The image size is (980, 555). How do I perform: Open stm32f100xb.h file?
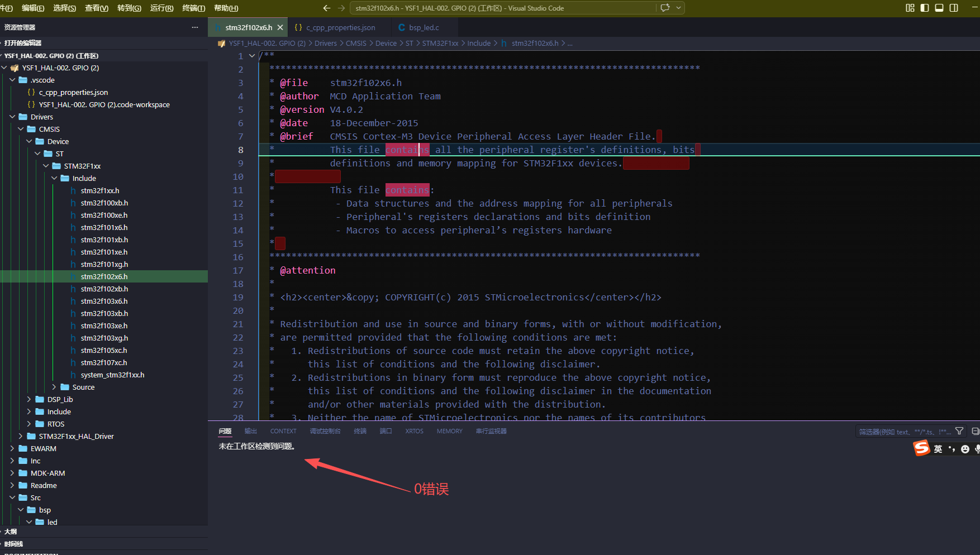104,203
